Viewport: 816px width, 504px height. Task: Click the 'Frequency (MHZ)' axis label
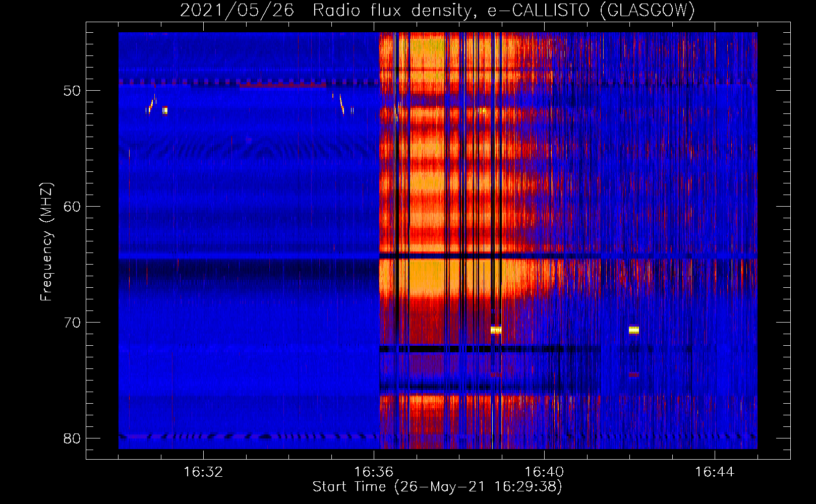[x=46, y=242]
